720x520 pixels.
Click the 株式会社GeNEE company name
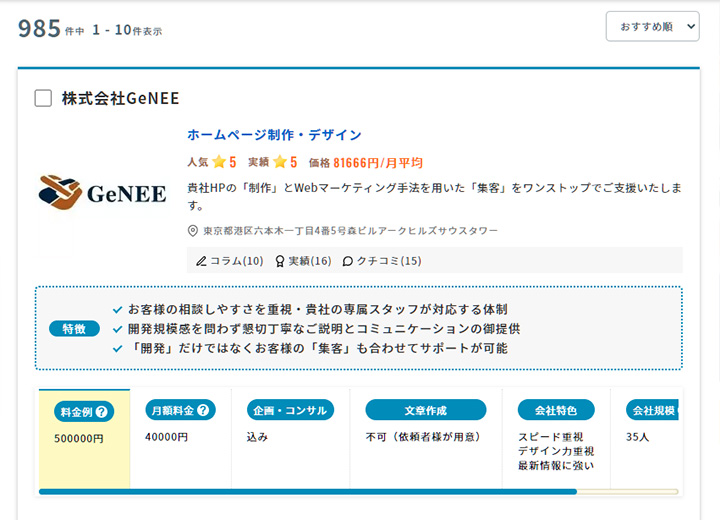coord(120,98)
